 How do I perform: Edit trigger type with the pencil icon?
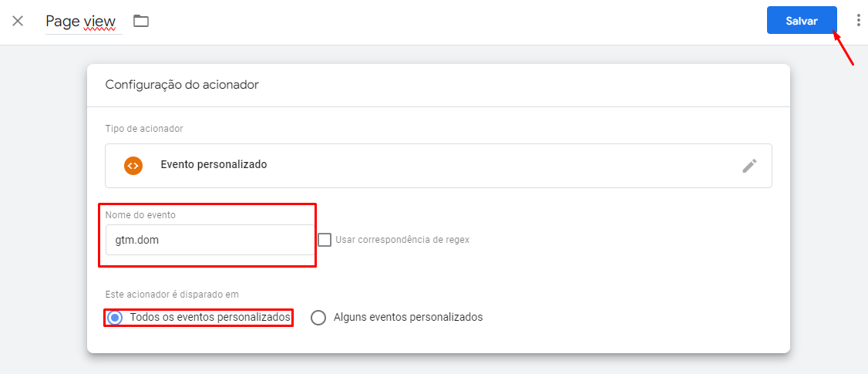click(749, 166)
